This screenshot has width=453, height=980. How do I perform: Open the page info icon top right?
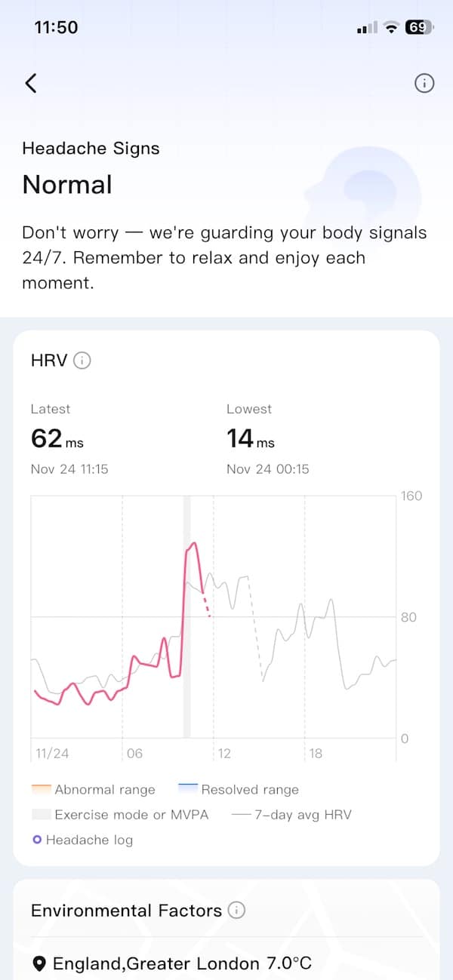pyautogui.click(x=424, y=83)
